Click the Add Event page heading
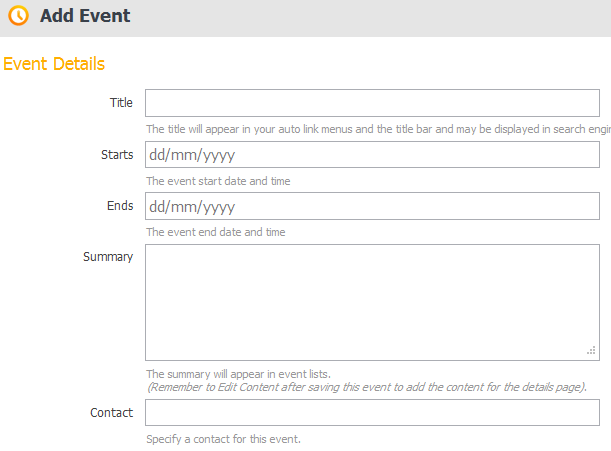 pyautogui.click(x=85, y=17)
